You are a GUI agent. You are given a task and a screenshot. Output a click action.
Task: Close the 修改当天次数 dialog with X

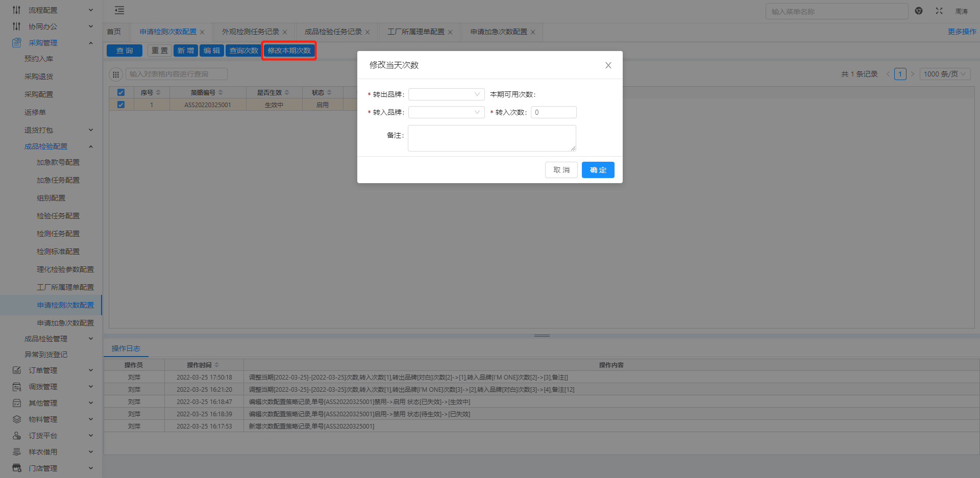tap(608, 65)
